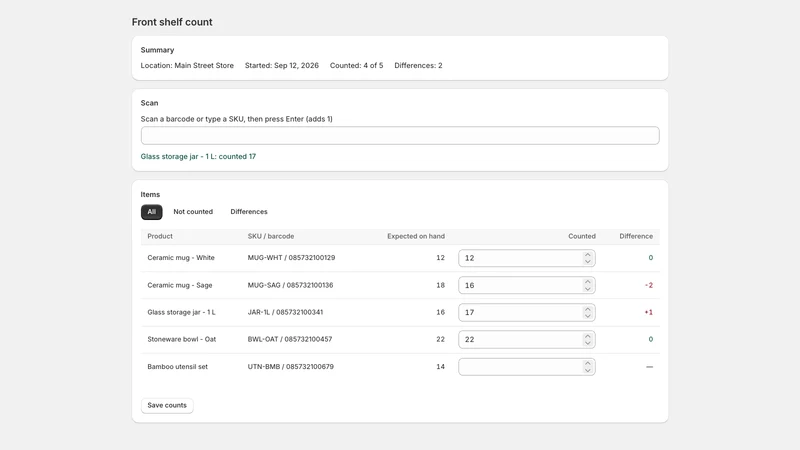
Task: Click Counted field for Ceramic mug - White
Action: click(527, 258)
